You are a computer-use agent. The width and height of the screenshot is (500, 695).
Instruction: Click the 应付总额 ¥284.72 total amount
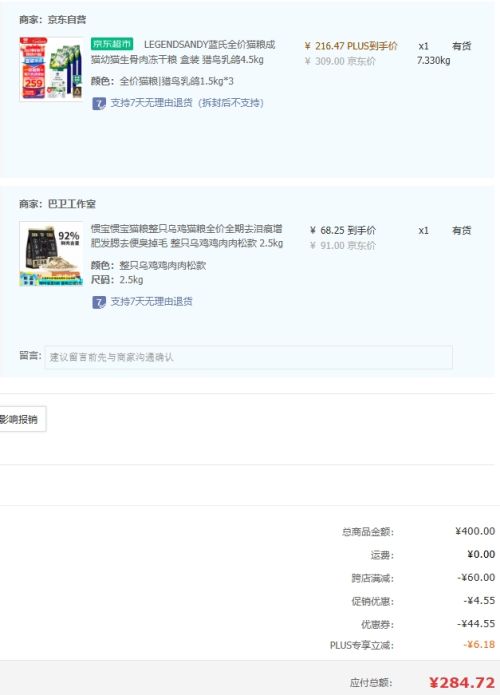(x=422, y=683)
